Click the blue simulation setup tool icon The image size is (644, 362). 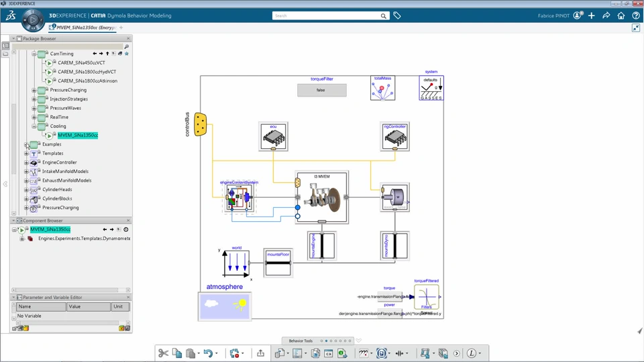click(381, 353)
